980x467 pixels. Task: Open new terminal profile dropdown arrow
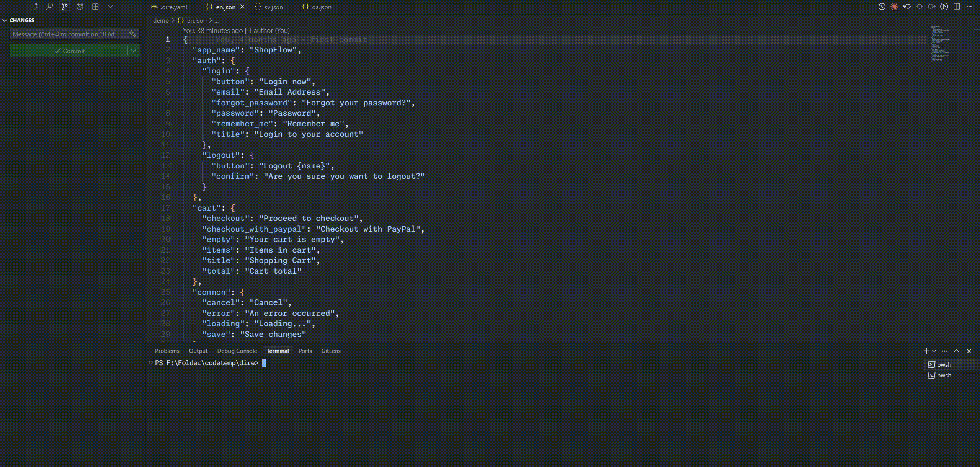click(x=934, y=351)
